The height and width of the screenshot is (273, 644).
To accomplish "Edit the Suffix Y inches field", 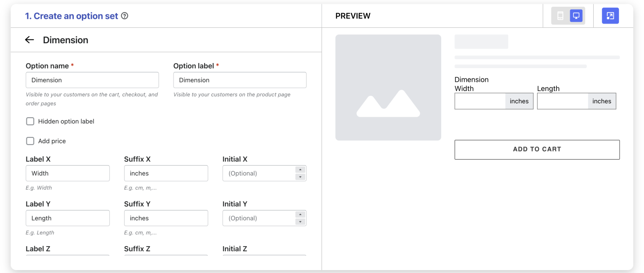I will click(x=166, y=218).
